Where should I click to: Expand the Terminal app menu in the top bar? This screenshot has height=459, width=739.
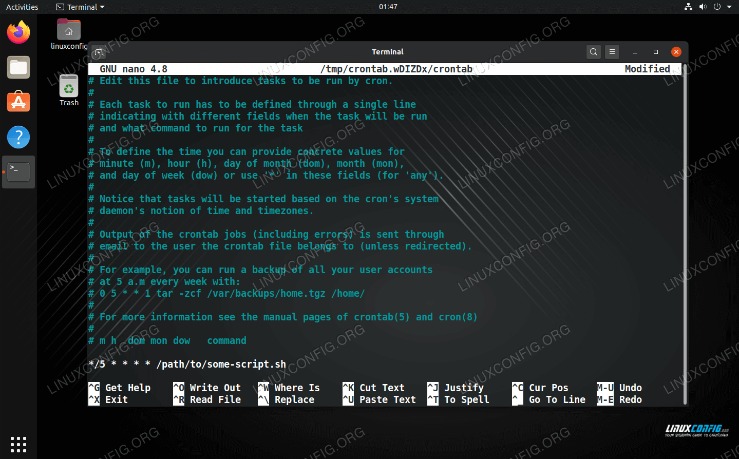[x=78, y=6]
